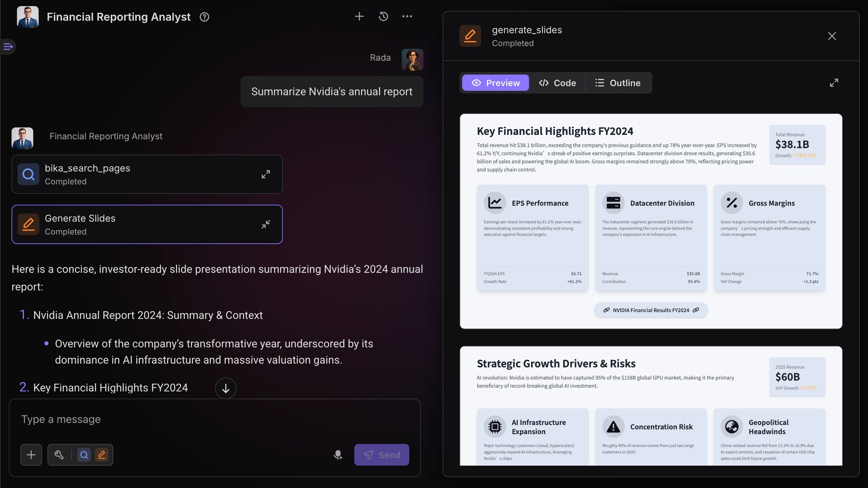Click the EPS Performance chart icon
The image size is (868, 488).
pos(495,203)
